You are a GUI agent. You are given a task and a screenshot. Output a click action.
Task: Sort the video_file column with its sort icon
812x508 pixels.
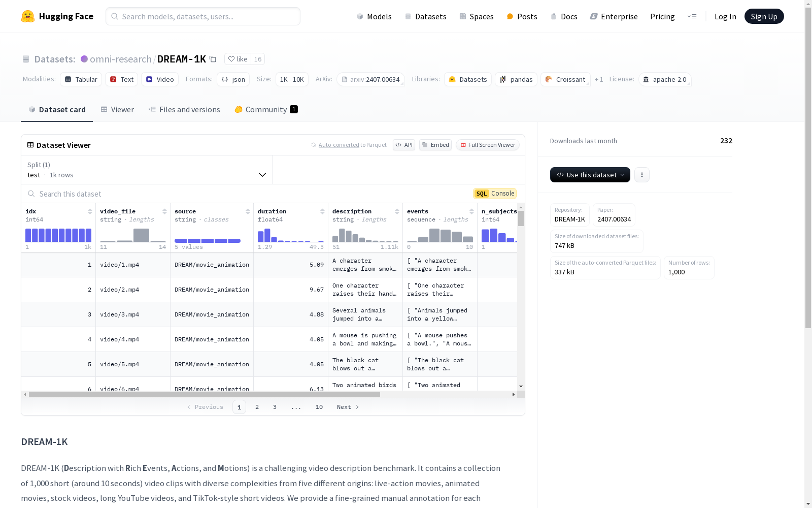pos(164,211)
